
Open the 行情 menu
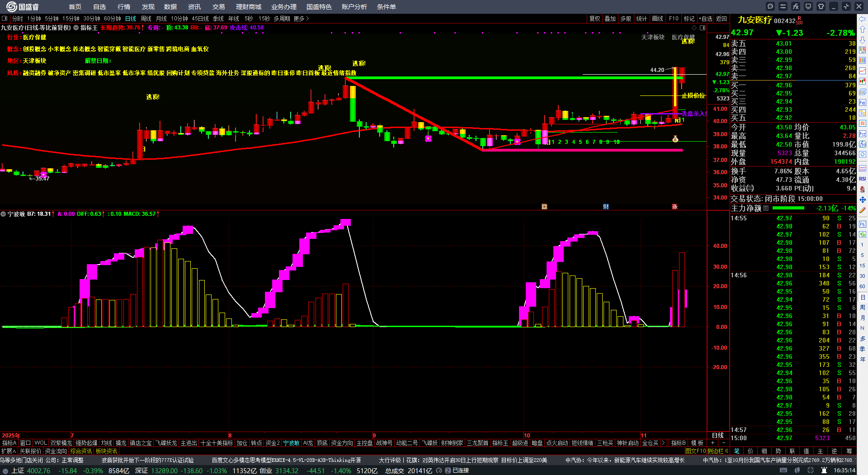click(x=124, y=7)
